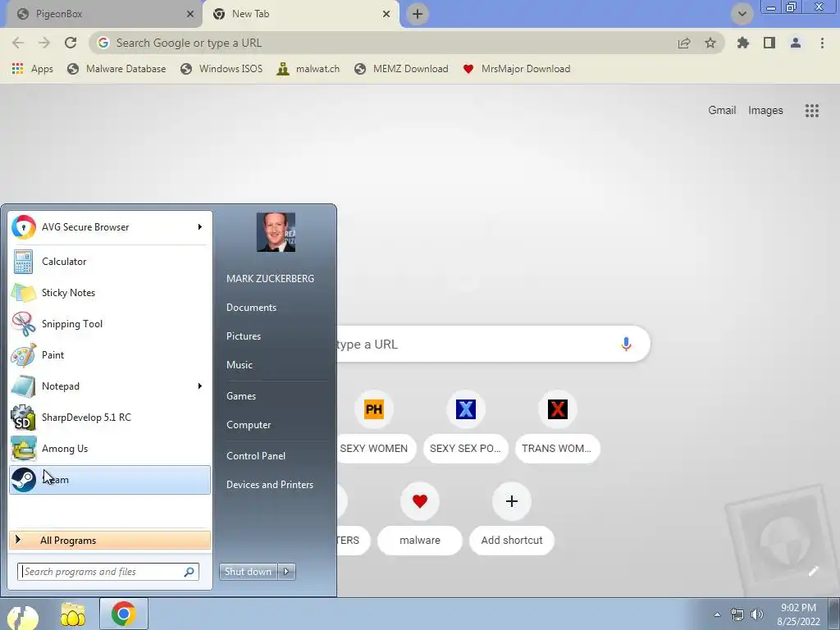Open Computer from Start menu
The width and height of the screenshot is (840, 630).
(x=249, y=425)
